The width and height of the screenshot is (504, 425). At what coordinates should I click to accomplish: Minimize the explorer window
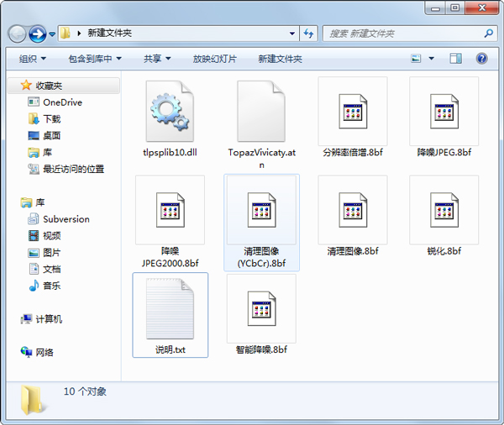[x=435, y=8]
